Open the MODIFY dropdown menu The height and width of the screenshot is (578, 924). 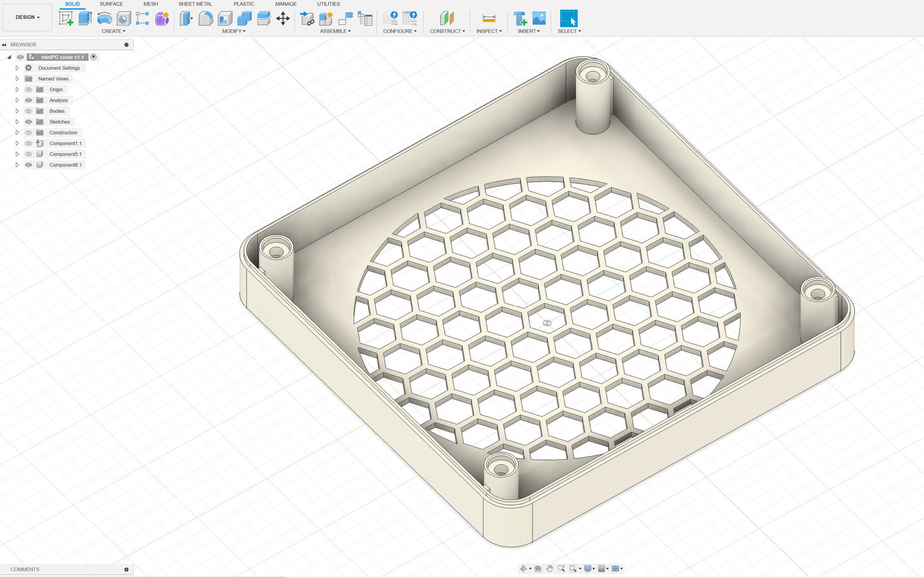pyautogui.click(x=234, y=31)
